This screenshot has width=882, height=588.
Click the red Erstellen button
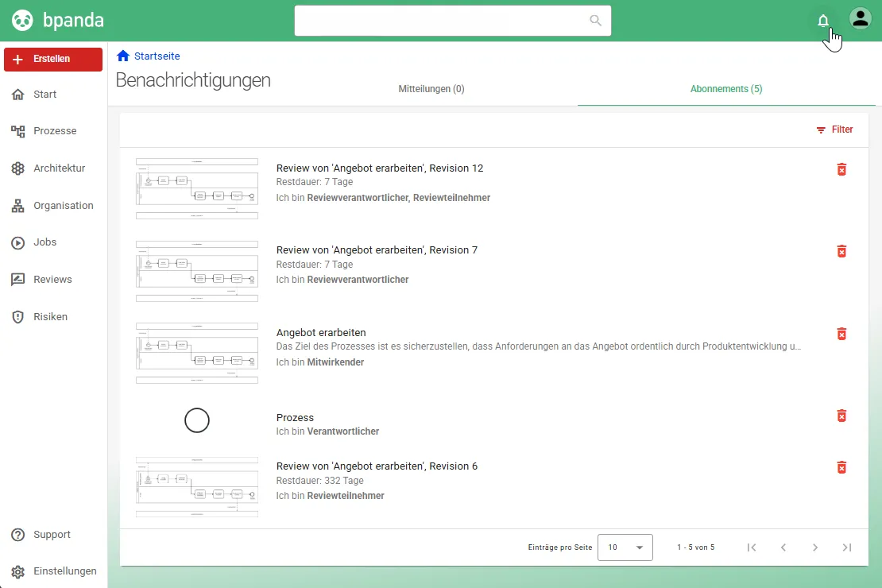tap(53, 59)
